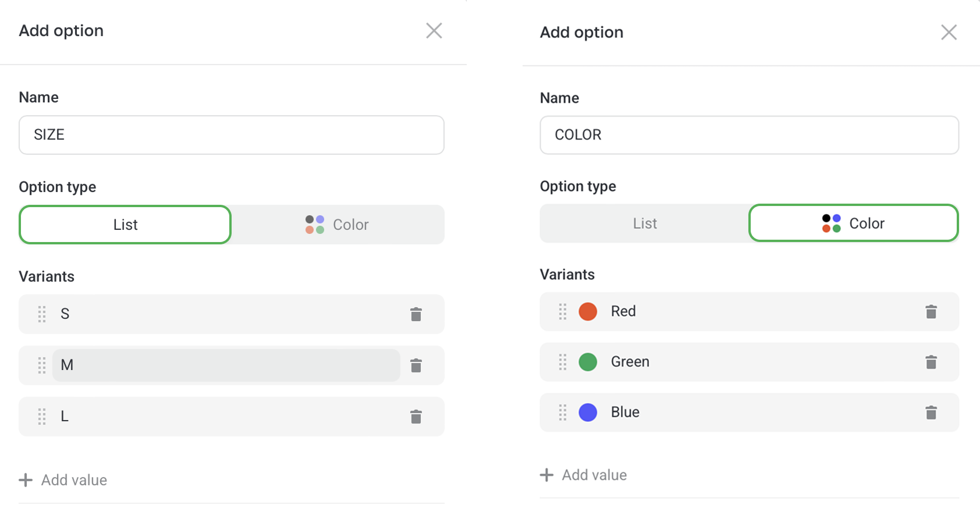Open the Red color swatch

pyautogui.click(x=588, y=311)
